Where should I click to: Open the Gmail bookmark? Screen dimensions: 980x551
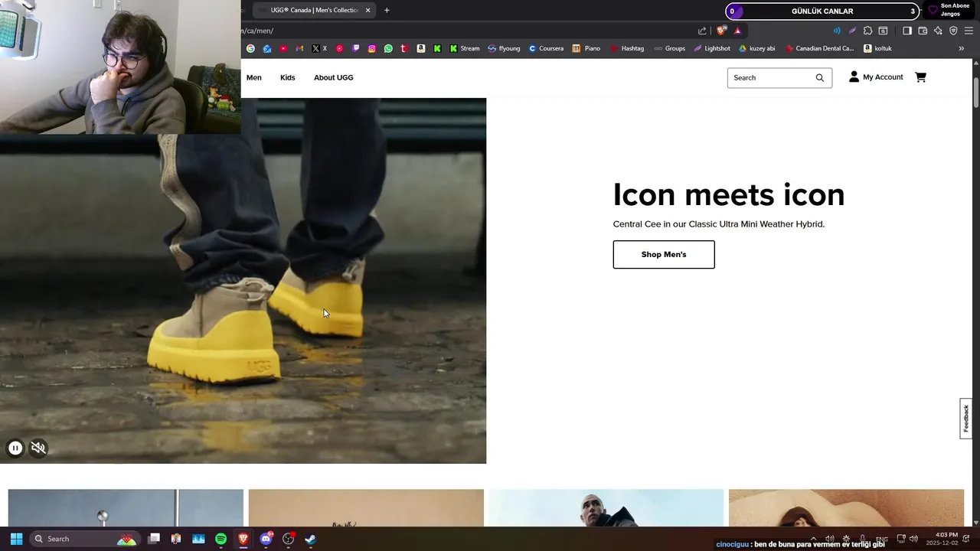tap(299, 48)
